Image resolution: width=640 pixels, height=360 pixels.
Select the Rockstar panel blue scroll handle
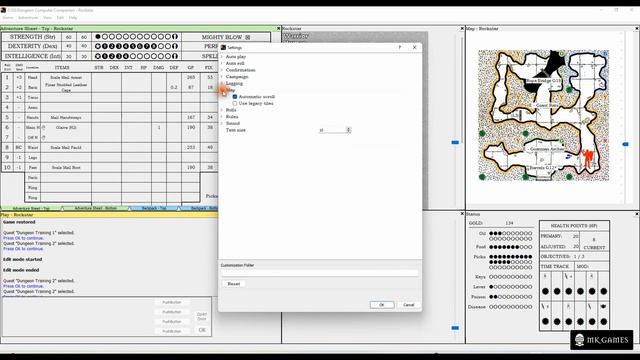pyautogui.click(x=455, y=142)
